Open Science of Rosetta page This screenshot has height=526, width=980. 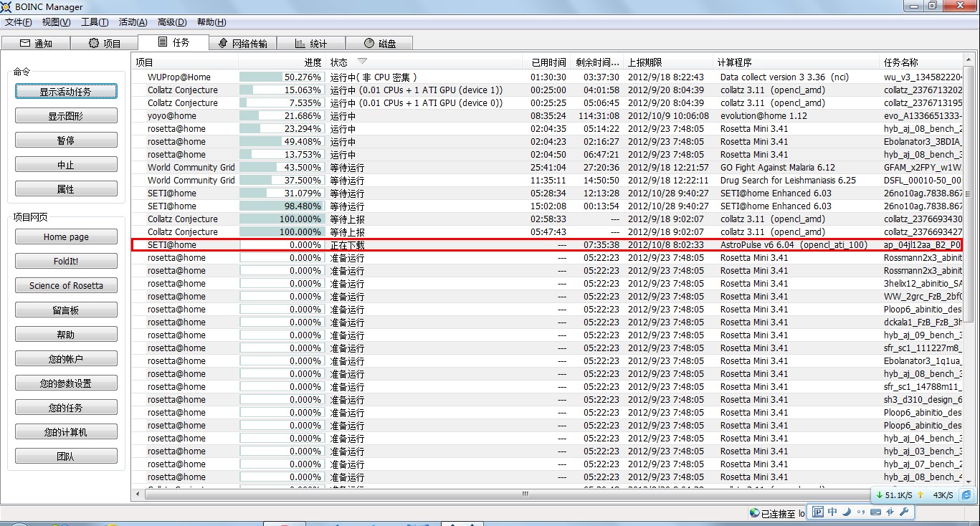(x=66, y=286)
